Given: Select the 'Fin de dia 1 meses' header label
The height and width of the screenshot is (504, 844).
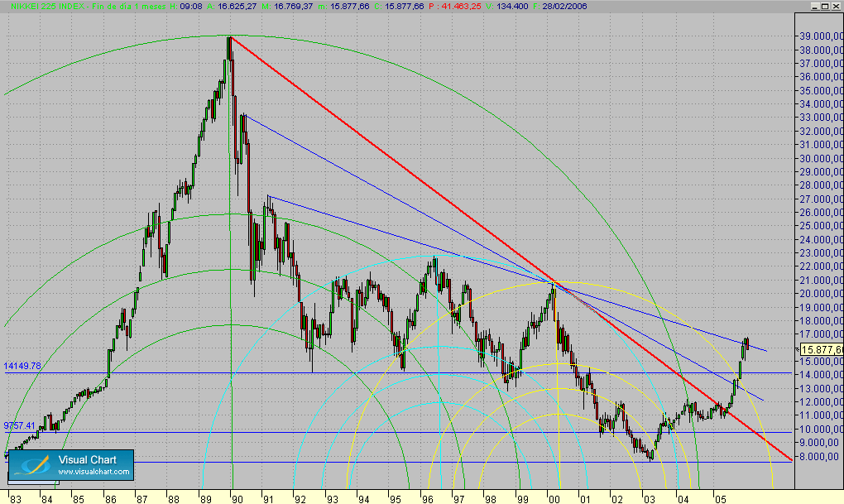Looking at the screenshot, I should coord(130,7).
